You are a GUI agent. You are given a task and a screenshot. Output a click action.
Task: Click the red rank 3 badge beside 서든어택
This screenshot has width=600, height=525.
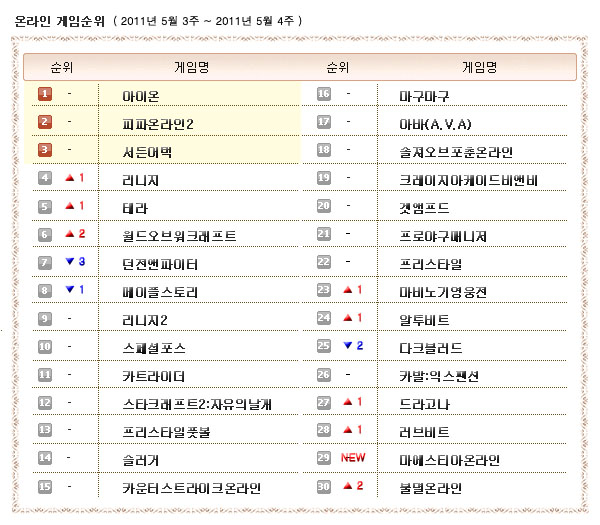pos(45,150)
